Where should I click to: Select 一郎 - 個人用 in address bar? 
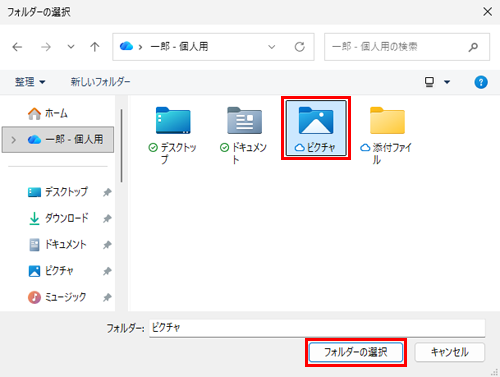click(179, 46)
